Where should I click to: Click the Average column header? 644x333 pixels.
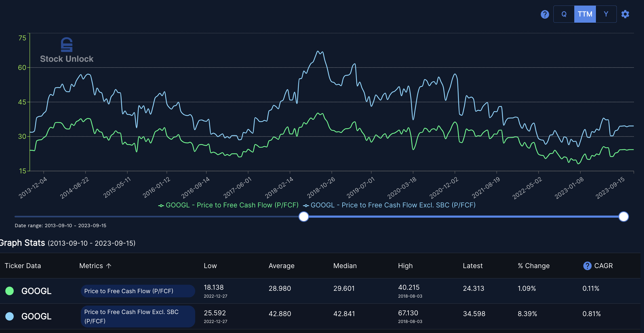click(x=281, y=266)
